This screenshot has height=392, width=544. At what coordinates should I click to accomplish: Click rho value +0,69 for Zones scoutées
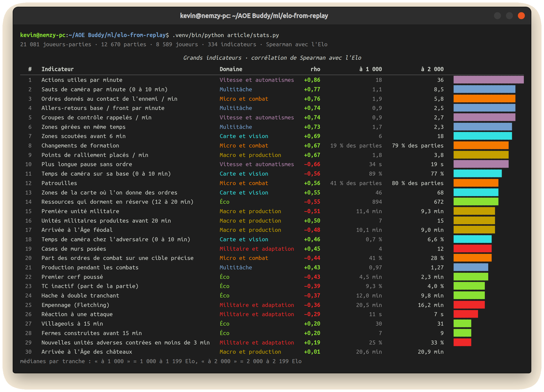pyautogui.click(x=312, y=136)
